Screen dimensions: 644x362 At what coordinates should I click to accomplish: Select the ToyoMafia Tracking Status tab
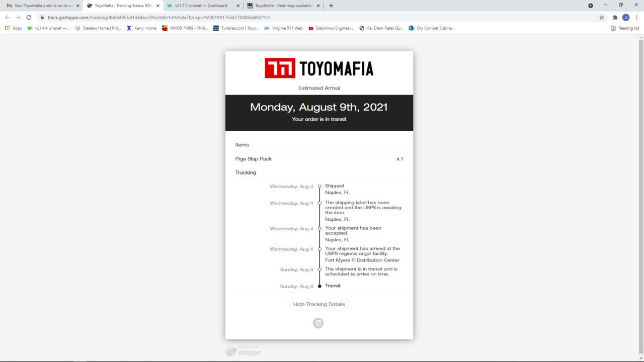coord(123,6)
